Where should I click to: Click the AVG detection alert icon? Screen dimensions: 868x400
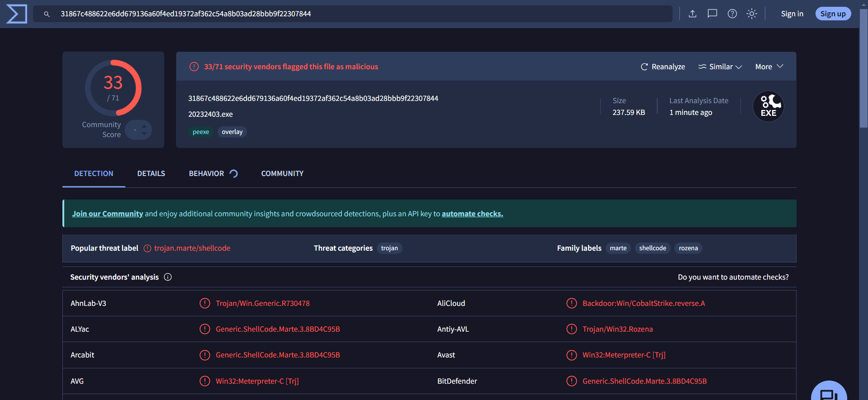pyautogui.click(x=205, y=381)
